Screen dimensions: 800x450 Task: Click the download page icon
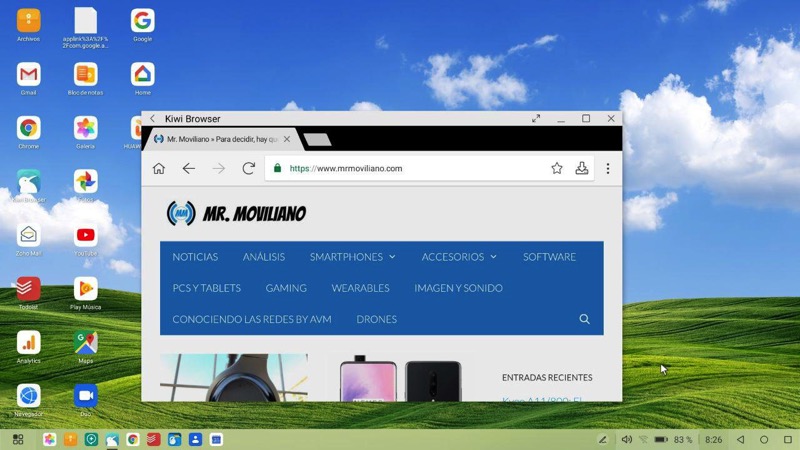(x=582, y=168)
